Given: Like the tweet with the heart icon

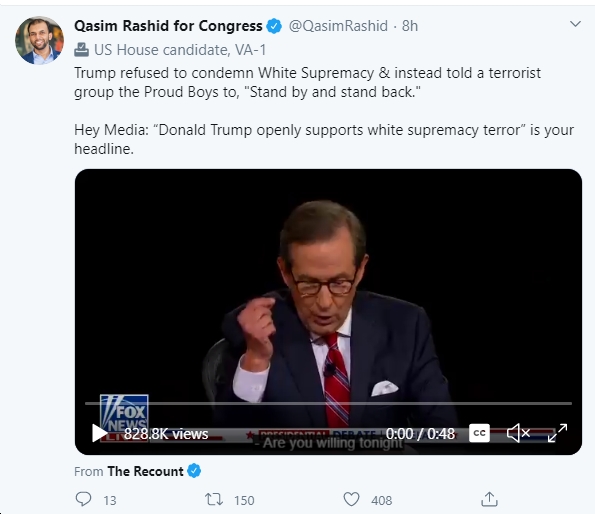Looking at the screenshot, I should click(x=351, y=499).
